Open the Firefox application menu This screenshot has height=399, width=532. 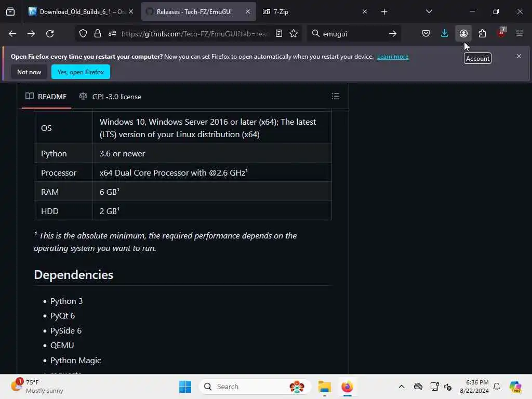(520, 34)
